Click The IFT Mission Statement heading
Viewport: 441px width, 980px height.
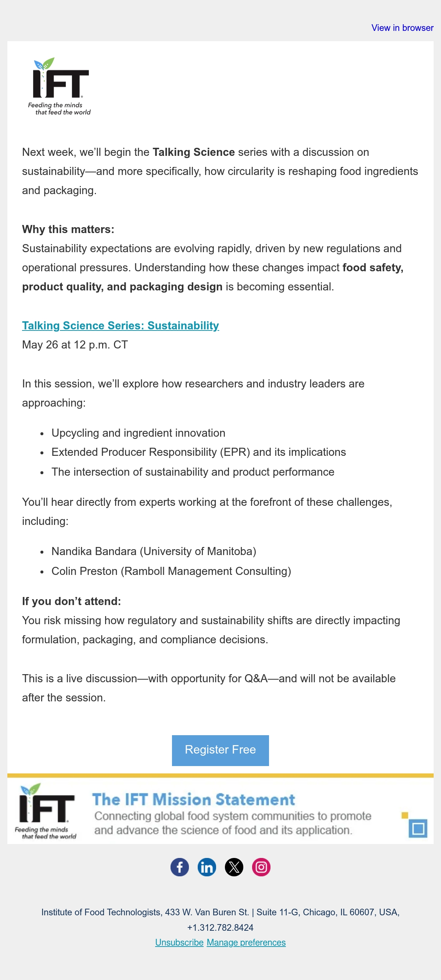point(194,799)
